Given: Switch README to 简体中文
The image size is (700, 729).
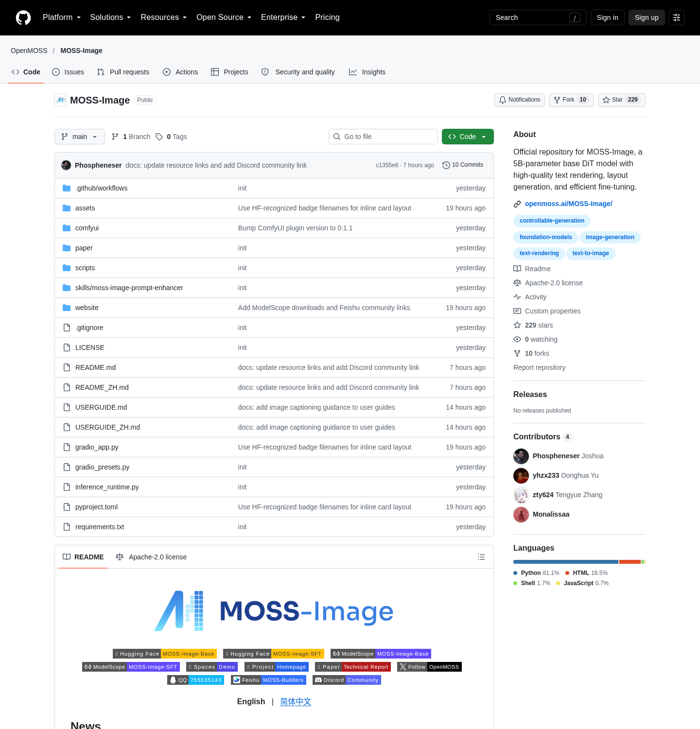Looking at the screenshot, I should click(296, 701).
